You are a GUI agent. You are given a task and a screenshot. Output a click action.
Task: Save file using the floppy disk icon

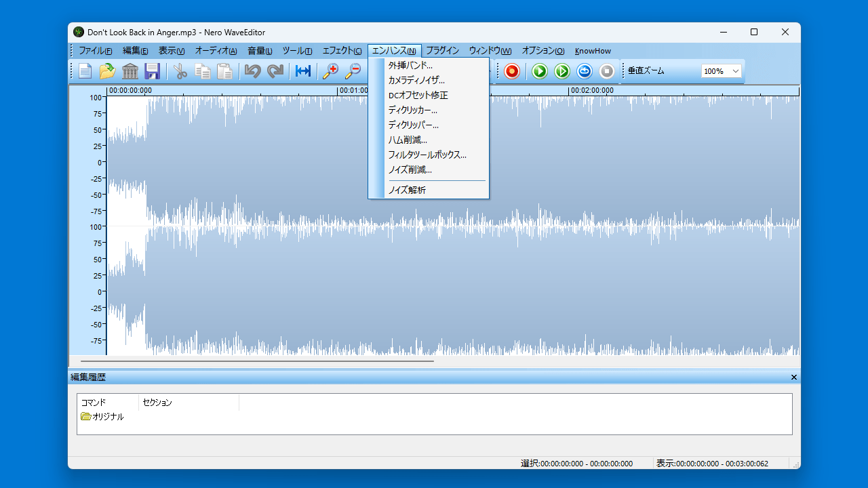click(152, 71)
